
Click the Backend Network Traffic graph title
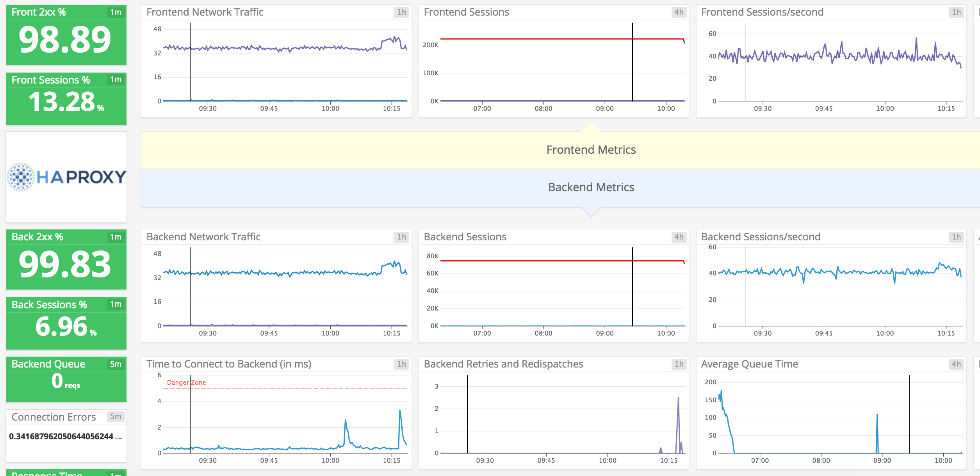click(203, 237)
